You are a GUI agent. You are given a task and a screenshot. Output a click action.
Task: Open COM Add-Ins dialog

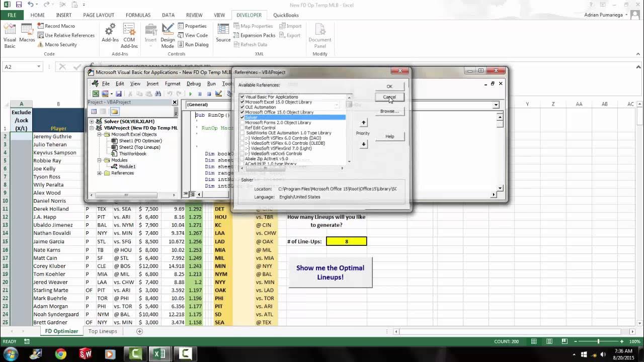pos(129,36)
